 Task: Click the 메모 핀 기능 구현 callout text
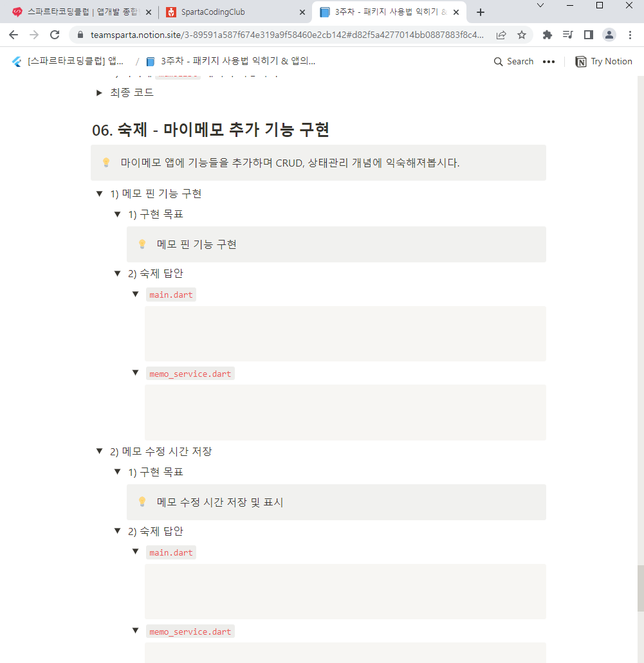[196, 244]
